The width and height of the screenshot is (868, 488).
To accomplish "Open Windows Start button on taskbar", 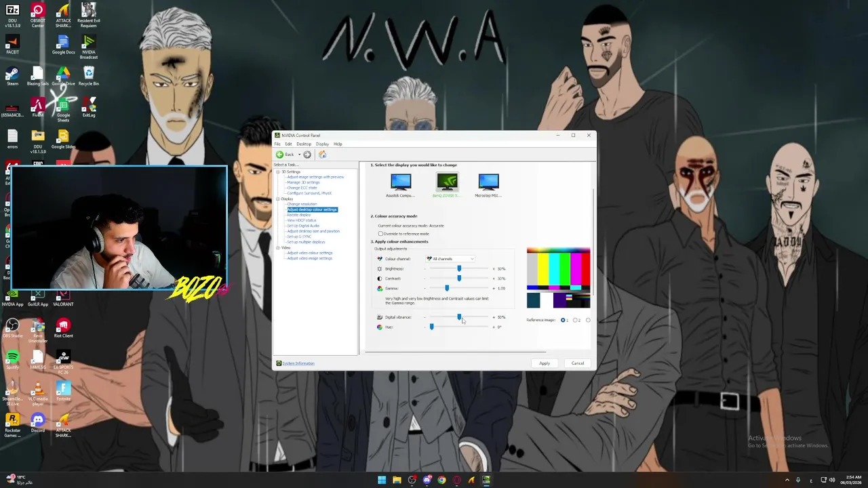I will [x=382, y=480].
